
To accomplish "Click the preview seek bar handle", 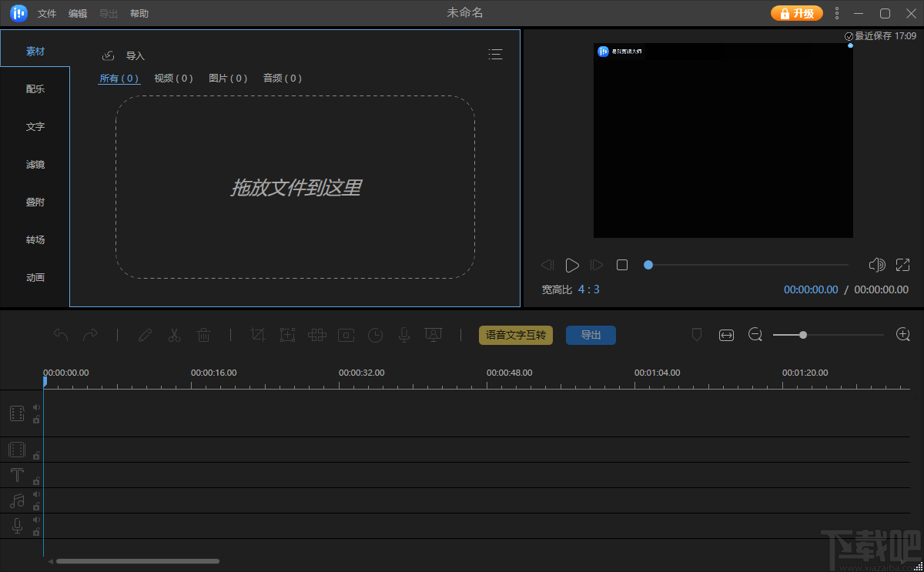I will [648, 265].
